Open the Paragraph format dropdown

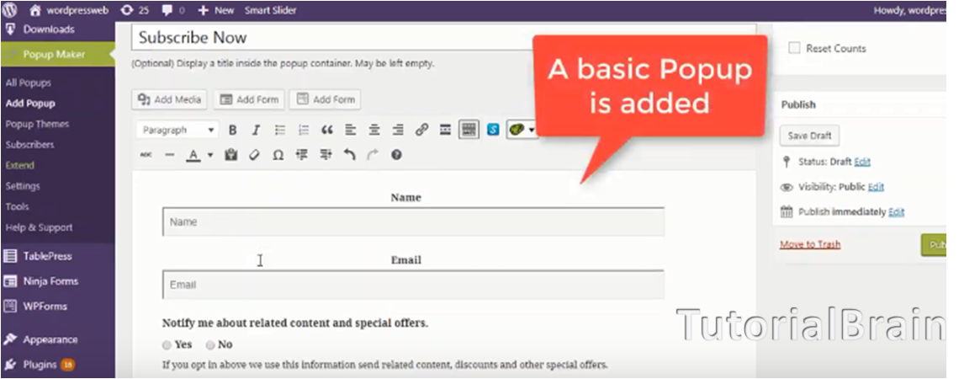(x=177, y=130)
